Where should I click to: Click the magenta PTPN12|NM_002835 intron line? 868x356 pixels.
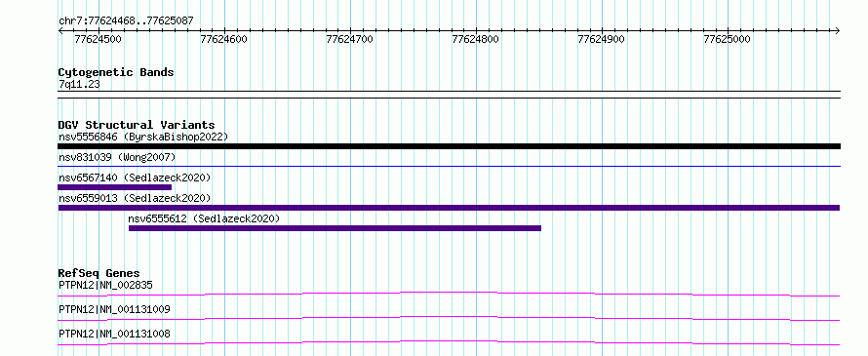pos(449,294)
